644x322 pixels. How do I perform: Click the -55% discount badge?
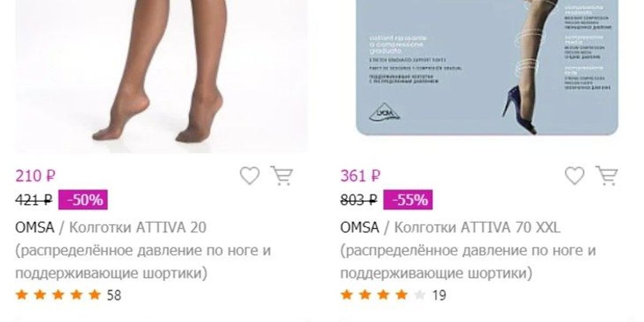click(408, 201)
